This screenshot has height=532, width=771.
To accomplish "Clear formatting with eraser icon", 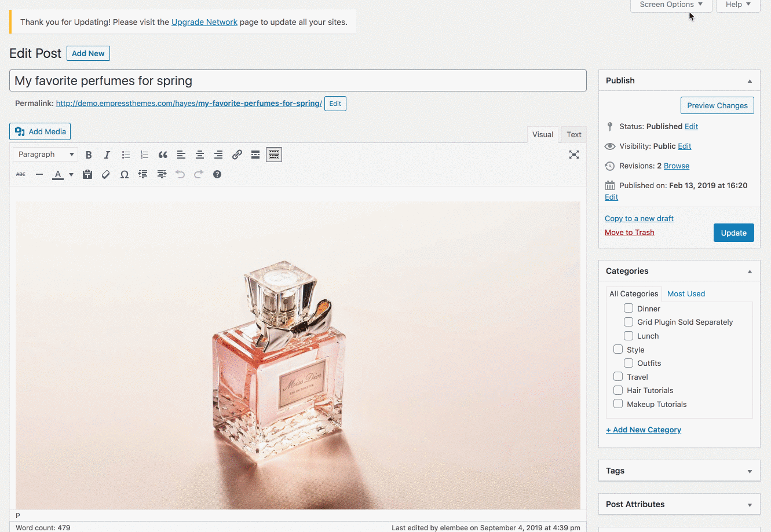I will click(106, 174).
